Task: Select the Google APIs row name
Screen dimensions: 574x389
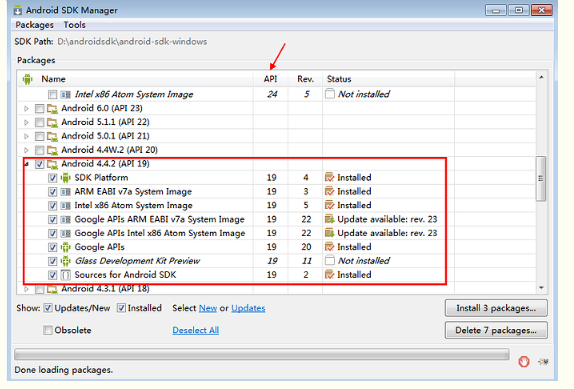Action: [x=100, y=247]
